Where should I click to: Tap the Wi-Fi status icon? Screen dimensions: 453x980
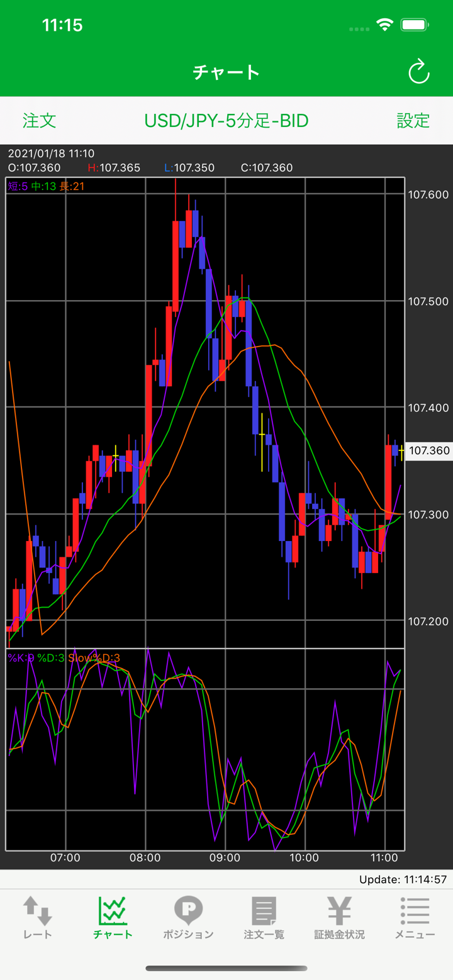pos(384,25)
